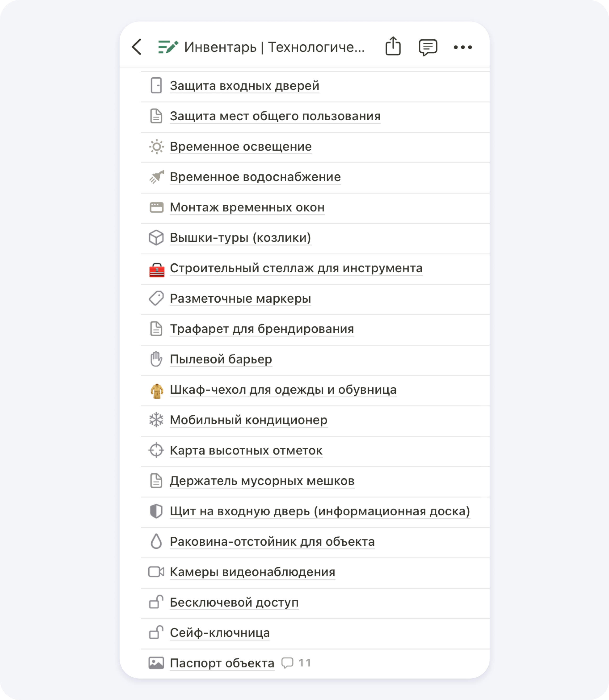The image size is (609, 700).
Task: Click the video camera icon
Action: pos(156,572)
